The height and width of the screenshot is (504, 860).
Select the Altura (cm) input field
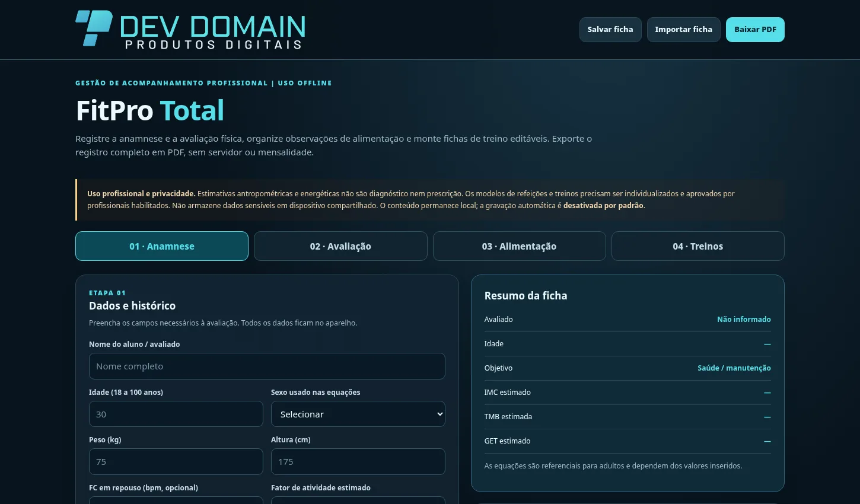pos(358,461)
